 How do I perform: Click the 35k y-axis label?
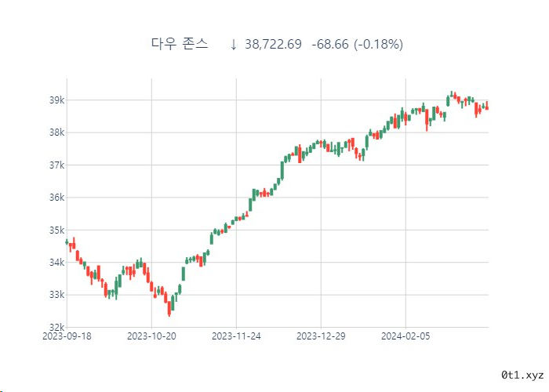(x=56, y=230)
